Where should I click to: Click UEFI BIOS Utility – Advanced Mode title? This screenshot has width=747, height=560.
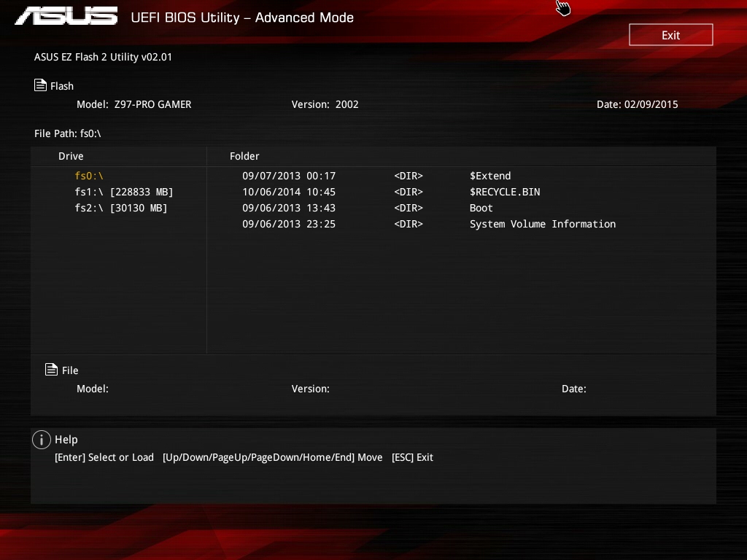pyautogui.click(x=242, y=17)
